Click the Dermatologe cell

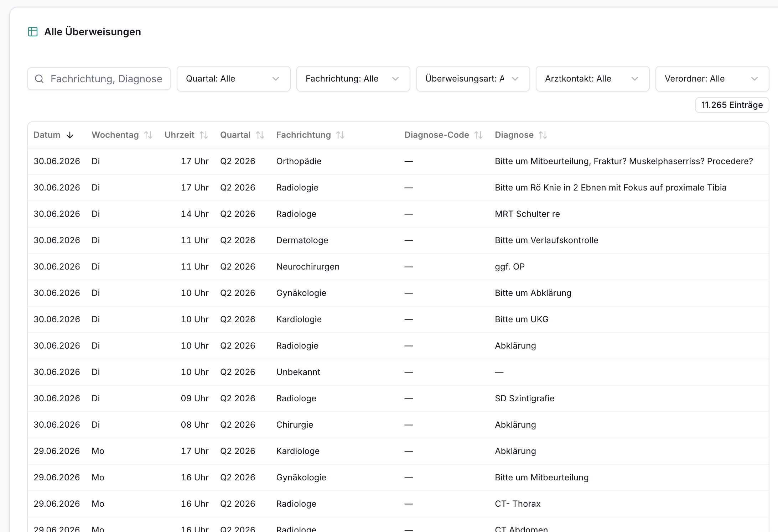[302, 240]
